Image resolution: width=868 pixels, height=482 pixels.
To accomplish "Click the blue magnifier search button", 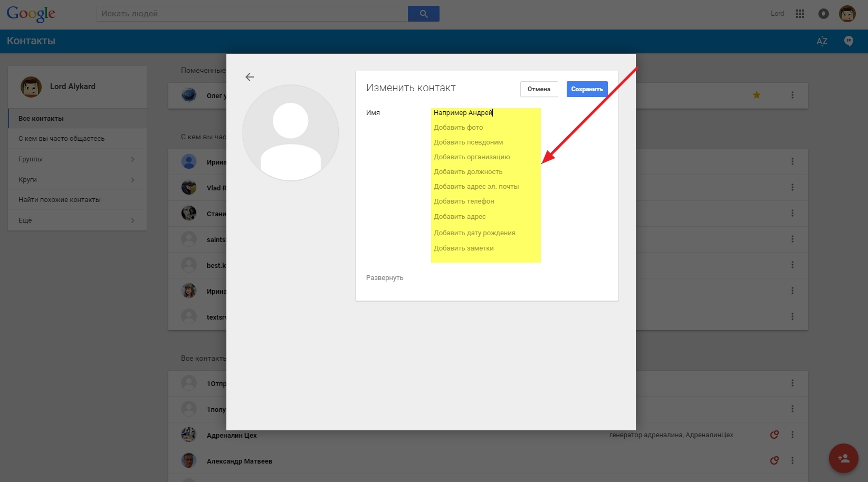I will point(424,14).
